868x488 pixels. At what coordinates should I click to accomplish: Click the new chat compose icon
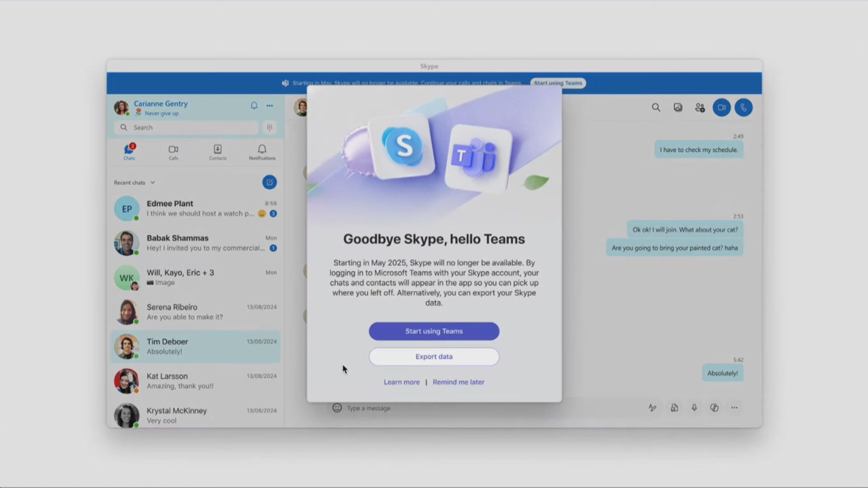269,182
